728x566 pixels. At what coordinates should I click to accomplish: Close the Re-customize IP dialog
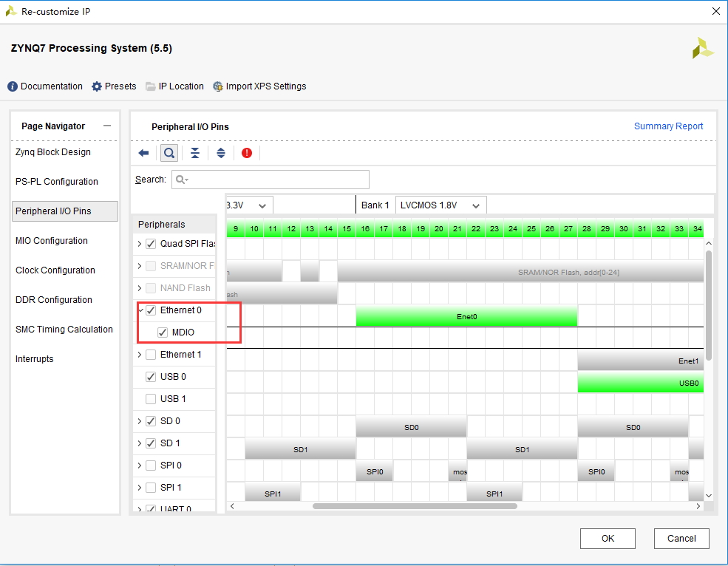(716, 11)
